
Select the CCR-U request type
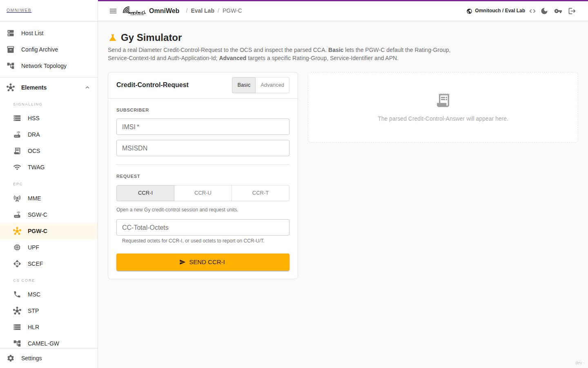click(x=203, y=193)
